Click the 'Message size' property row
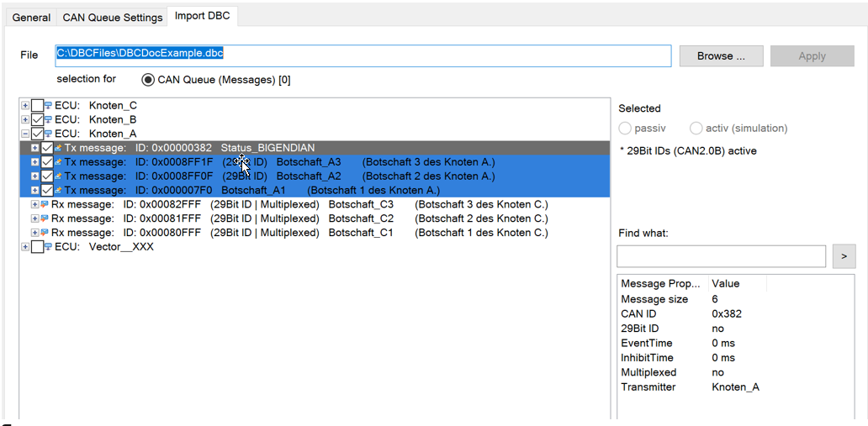This screenshot has height=426, width=868. click(x=736, y=299)
